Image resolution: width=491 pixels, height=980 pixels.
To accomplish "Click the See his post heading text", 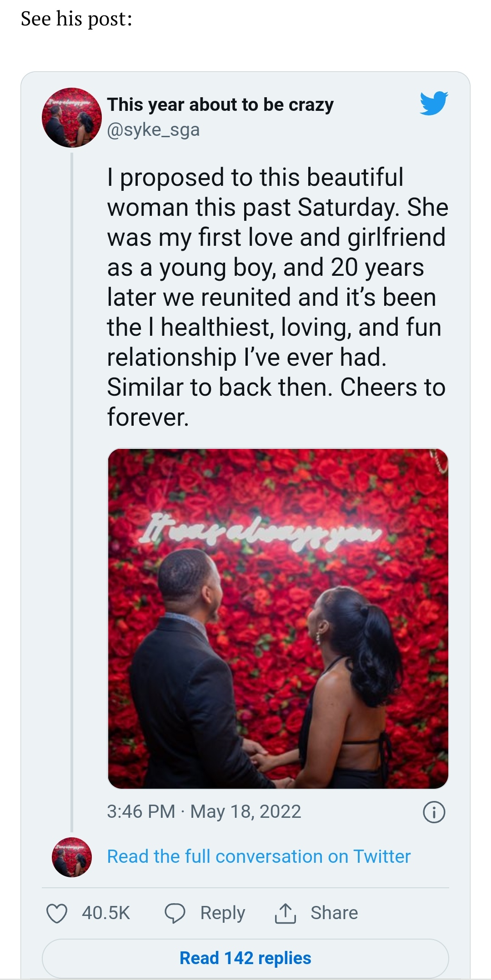I will point(76,19).
